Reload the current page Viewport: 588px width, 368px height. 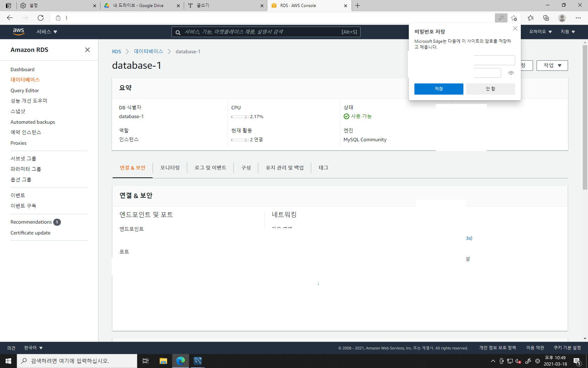[x=41, y=18]
